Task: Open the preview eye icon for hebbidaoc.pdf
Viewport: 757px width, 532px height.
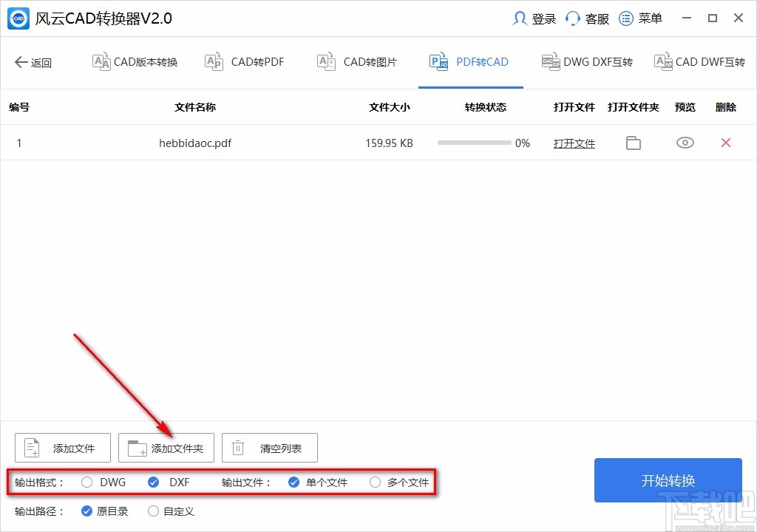Action: (x=685, y=143)
